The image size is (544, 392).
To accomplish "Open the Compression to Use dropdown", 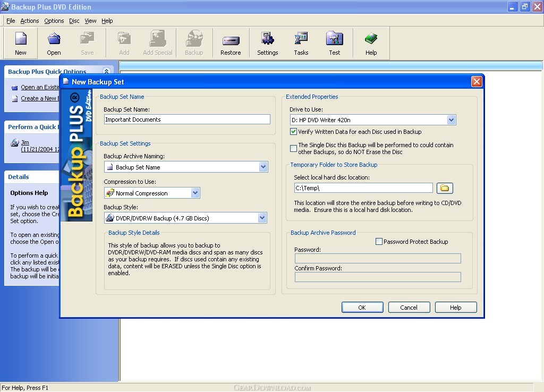I will coord(195,193).
